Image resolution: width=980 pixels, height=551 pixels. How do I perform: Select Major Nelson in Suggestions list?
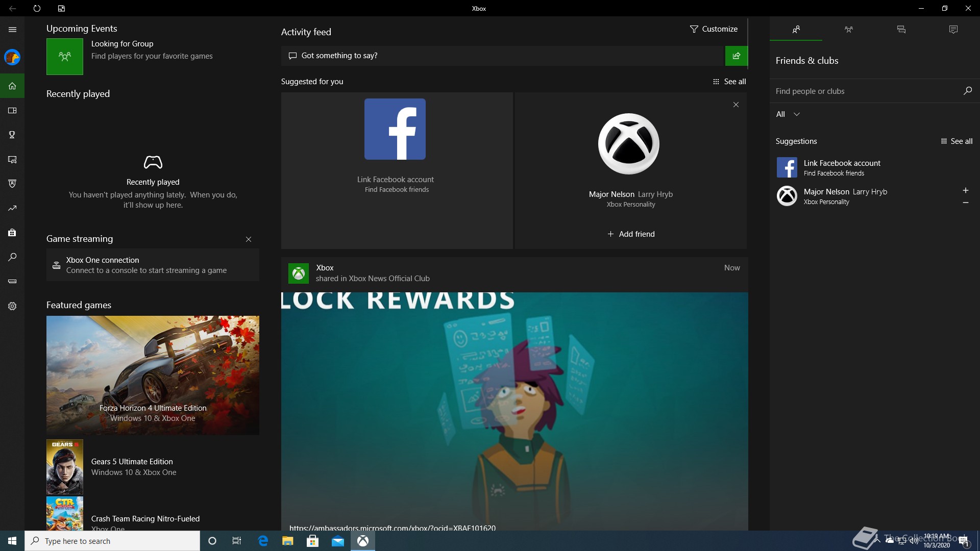click(863, 196)
